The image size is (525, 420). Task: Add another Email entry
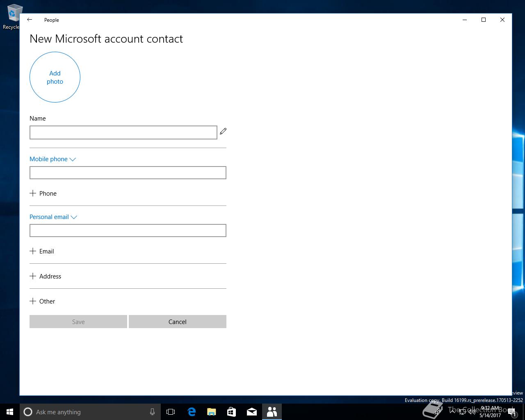click(x=42, y=251)
